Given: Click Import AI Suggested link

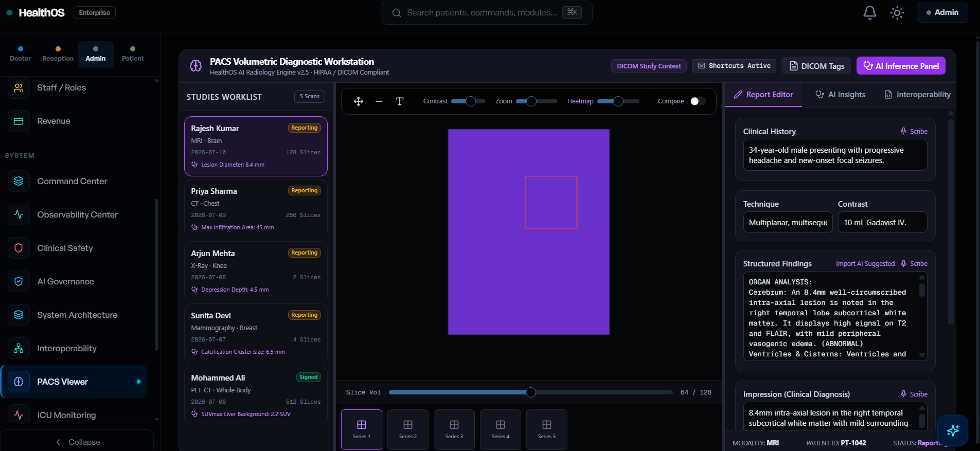Looking at the screenshot, I should (x=865, y=264).
